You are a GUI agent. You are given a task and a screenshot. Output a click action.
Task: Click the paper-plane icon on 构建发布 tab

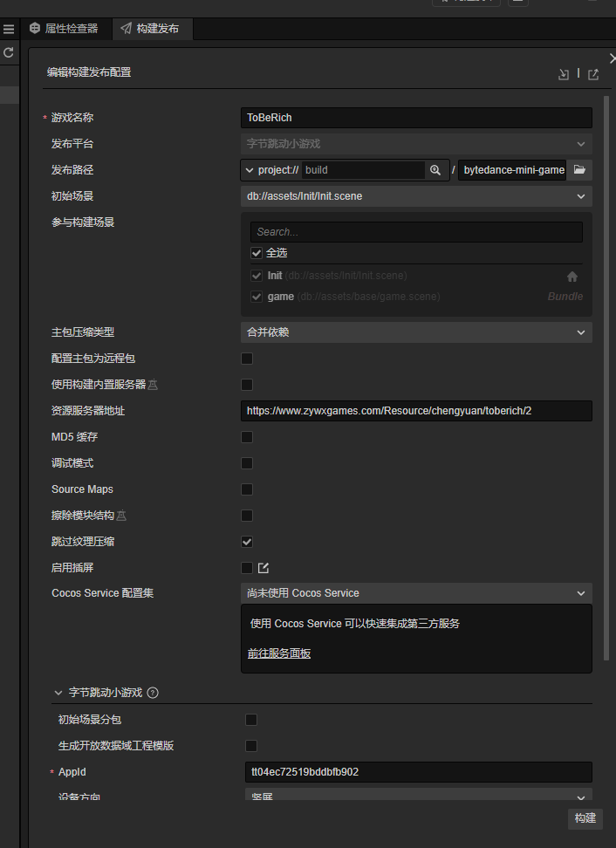point(126,28)
